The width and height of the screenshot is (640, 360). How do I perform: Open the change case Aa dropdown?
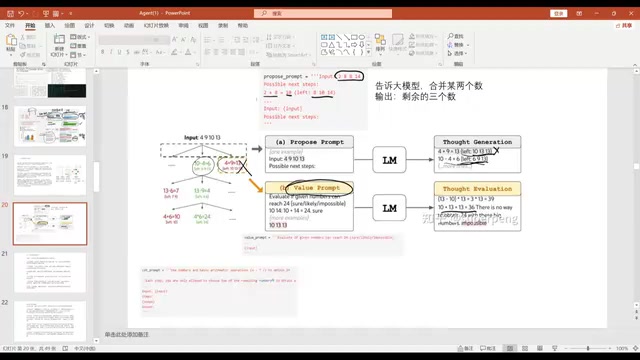click(160, 52)
